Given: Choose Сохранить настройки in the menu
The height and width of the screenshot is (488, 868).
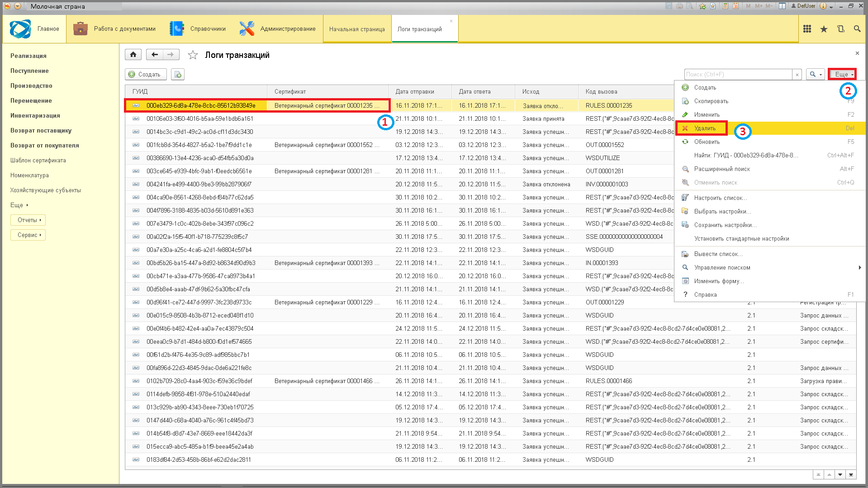Looking at the screenshot, I should (x=770, y=225).
